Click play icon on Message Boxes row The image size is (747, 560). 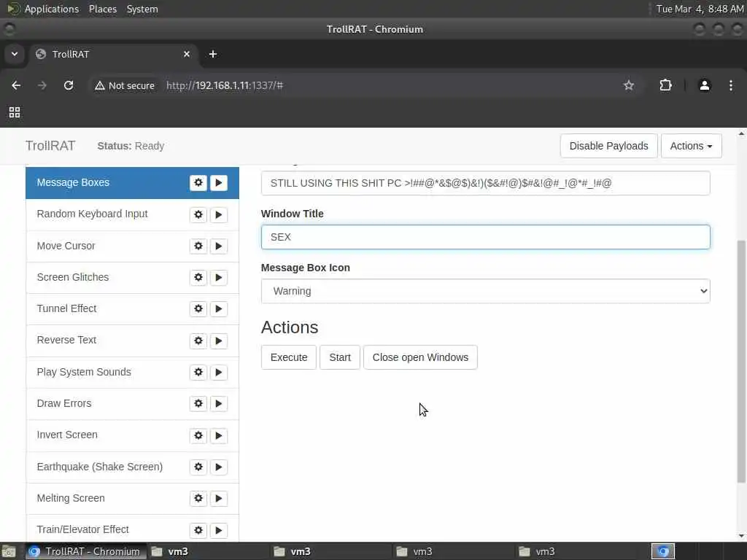(x=219, y=183)
